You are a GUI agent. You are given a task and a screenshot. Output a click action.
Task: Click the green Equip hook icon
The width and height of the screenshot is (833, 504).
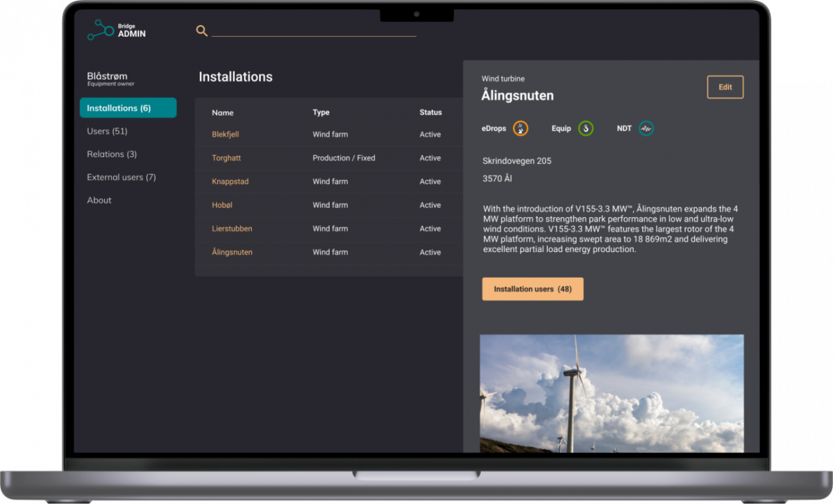coord(585,128)
